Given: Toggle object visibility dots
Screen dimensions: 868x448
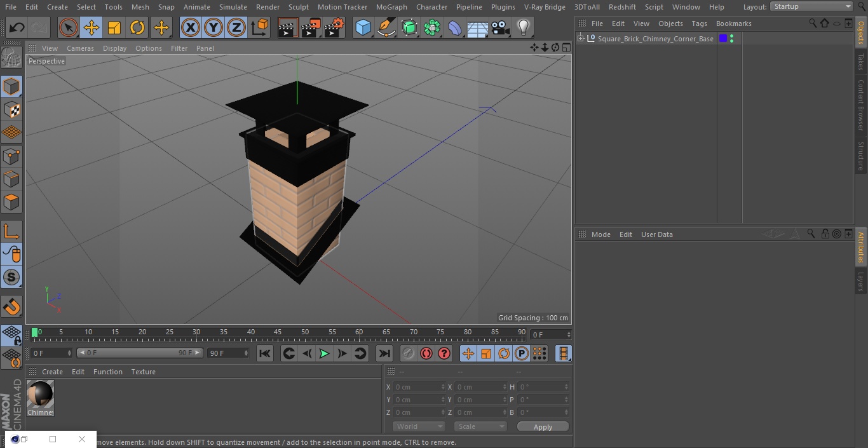Looking at the screenshot, I should click(732, 39).
